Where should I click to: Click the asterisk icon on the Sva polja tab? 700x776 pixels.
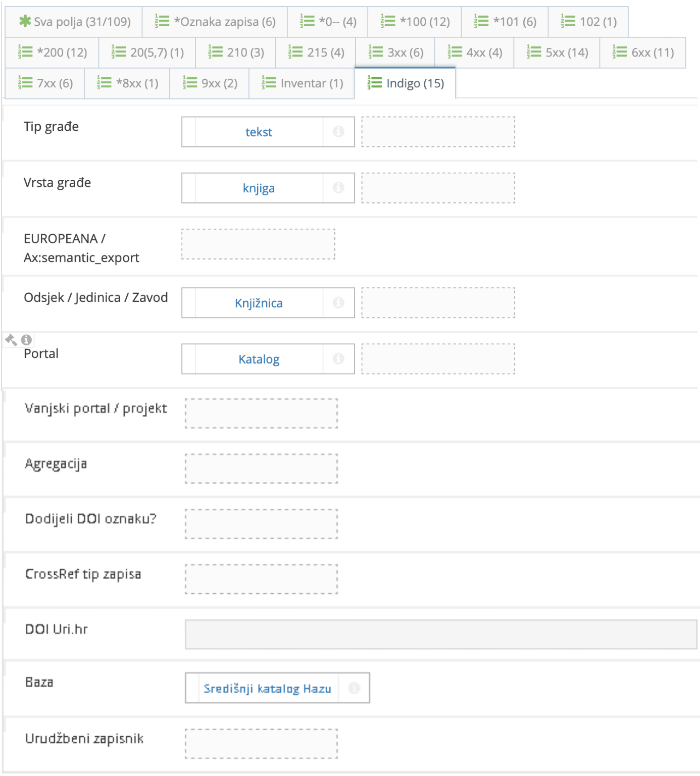click(25, 22)
